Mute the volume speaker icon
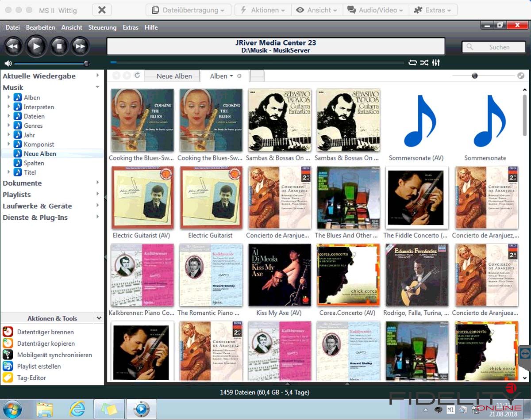 click(8, 63)
